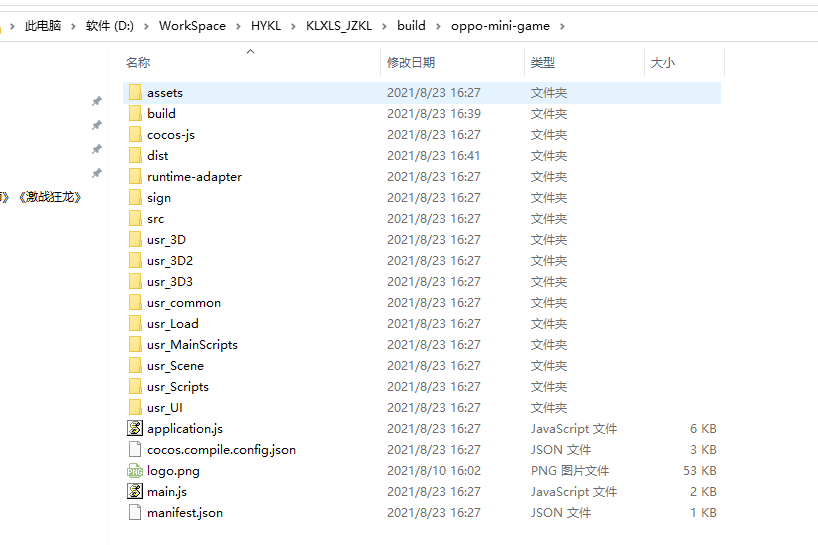Expand breadcrumb chevron after 此电脑

click(x=73, y=26)
